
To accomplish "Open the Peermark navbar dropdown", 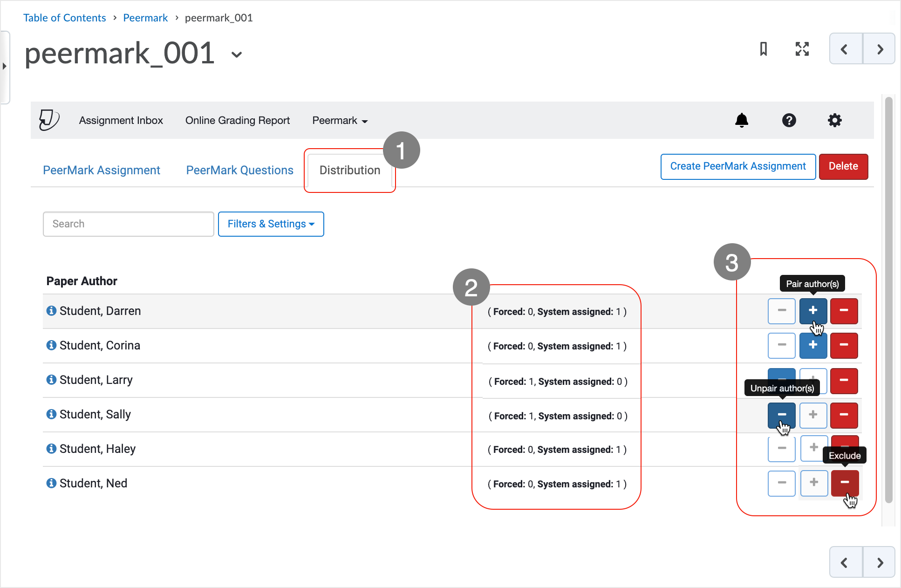I will (x=340, y=121).
